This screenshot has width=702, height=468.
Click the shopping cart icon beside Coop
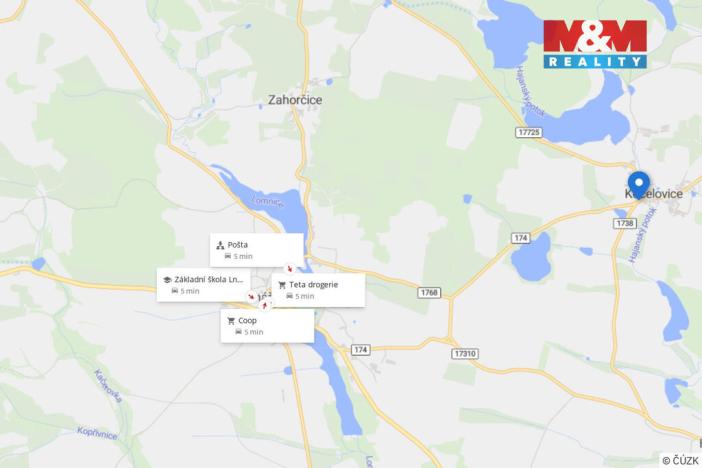pos(231,321)
